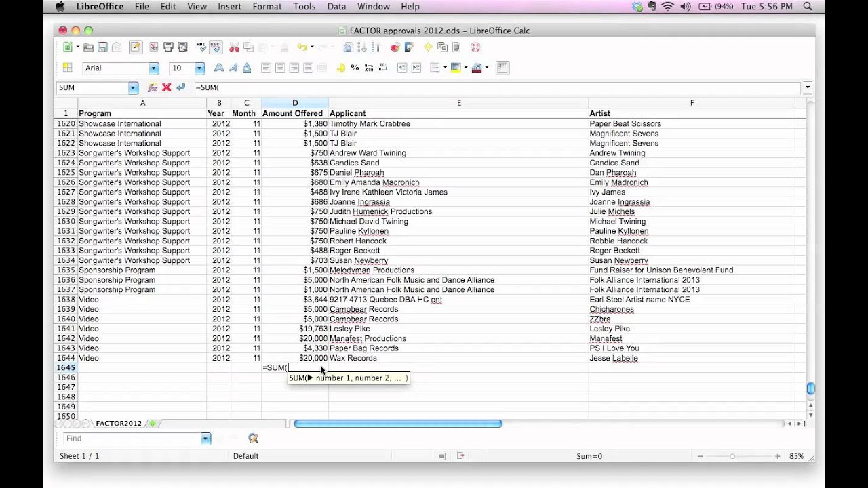Open the Function Wizard
Viewport: 868px width, 488px height.
(x=153, y=87)
